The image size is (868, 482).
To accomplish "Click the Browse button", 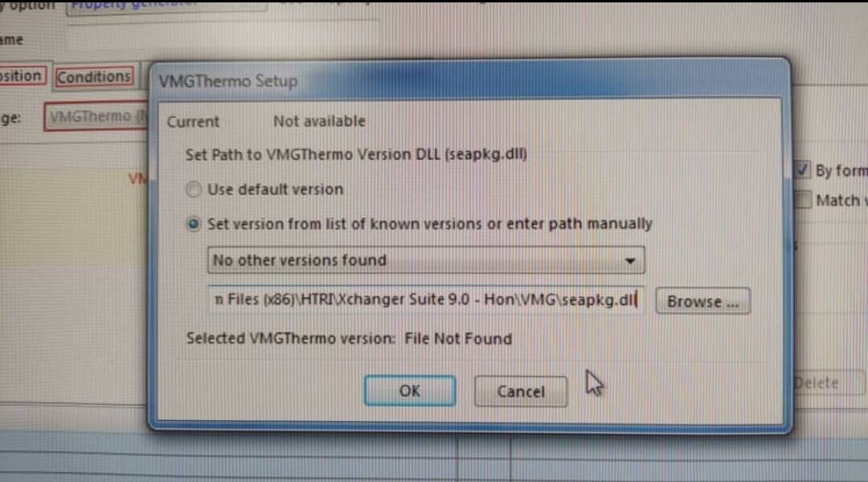I will pyautogui.click(x=702, y=301).
